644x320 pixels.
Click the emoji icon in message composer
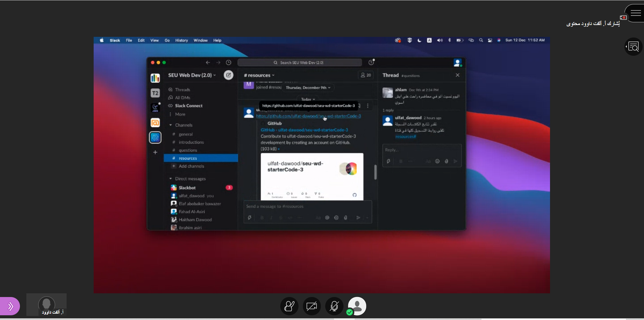(336, 218)
